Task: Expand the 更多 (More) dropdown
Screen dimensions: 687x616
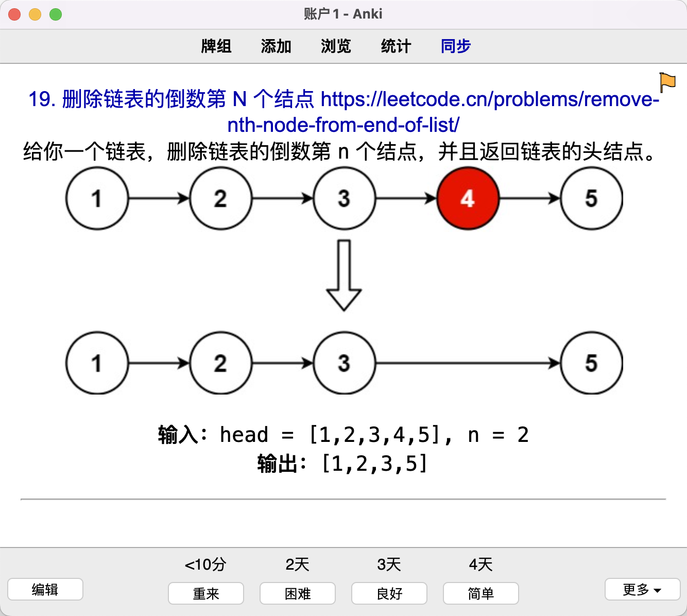Action: [642, 589]
